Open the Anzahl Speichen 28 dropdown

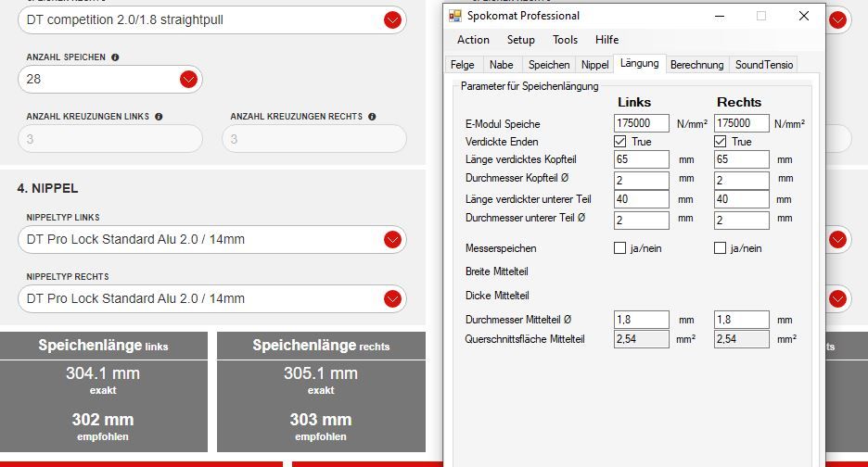click(x=110, y=79)
